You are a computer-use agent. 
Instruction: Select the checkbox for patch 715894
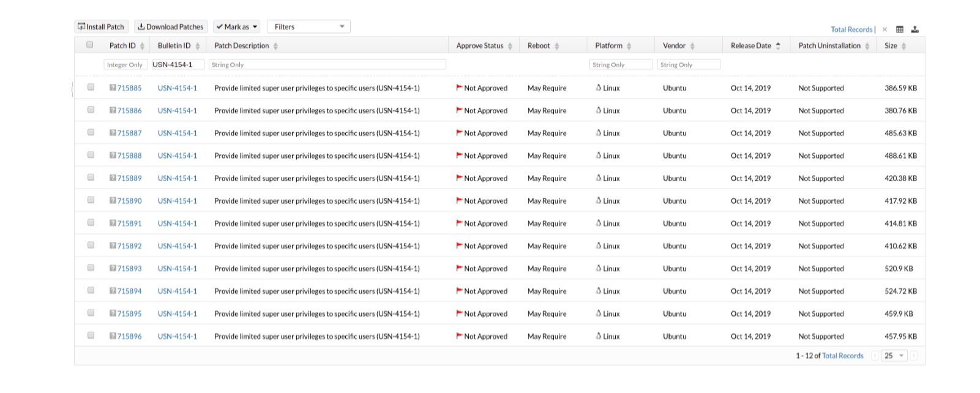tap(91, 290)
